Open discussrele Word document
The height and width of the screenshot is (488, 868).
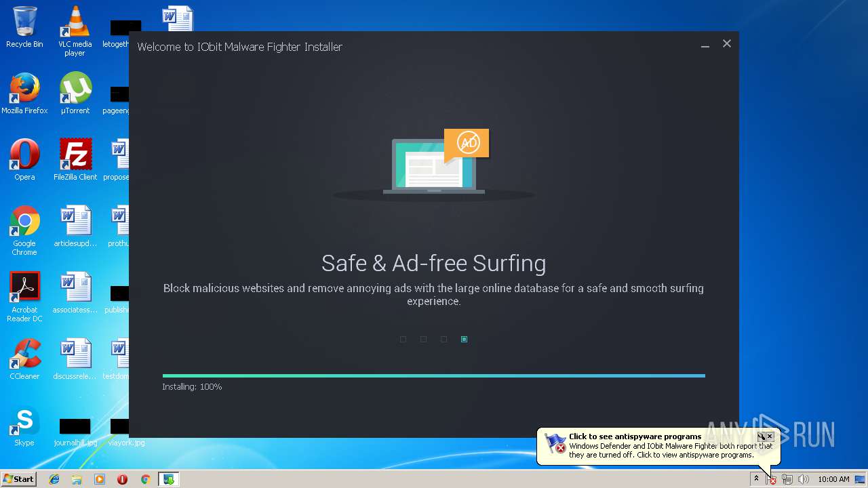[x=75, y=359]
